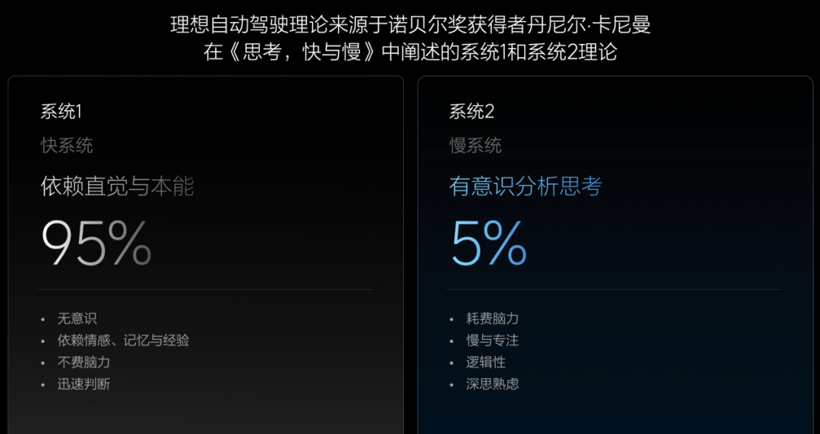Click the blue 5% figure
The width and height of the screenshot is (820, 434).
489,244
